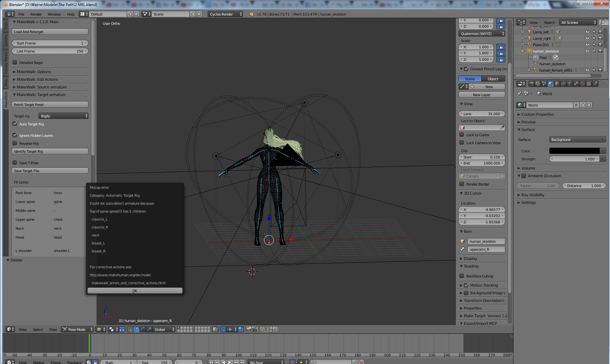Open the Pose menu in 3D view header
The width and height of the screenshot is (610, 364).
(x=53, y=330)
